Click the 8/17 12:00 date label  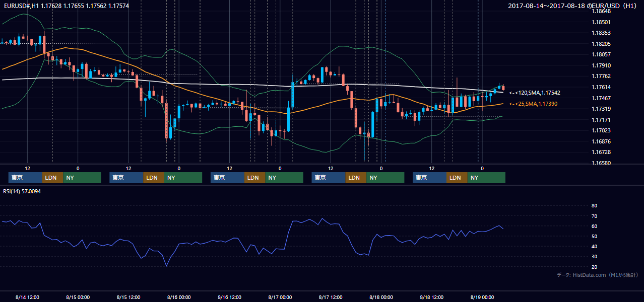[x=331, y=297]
